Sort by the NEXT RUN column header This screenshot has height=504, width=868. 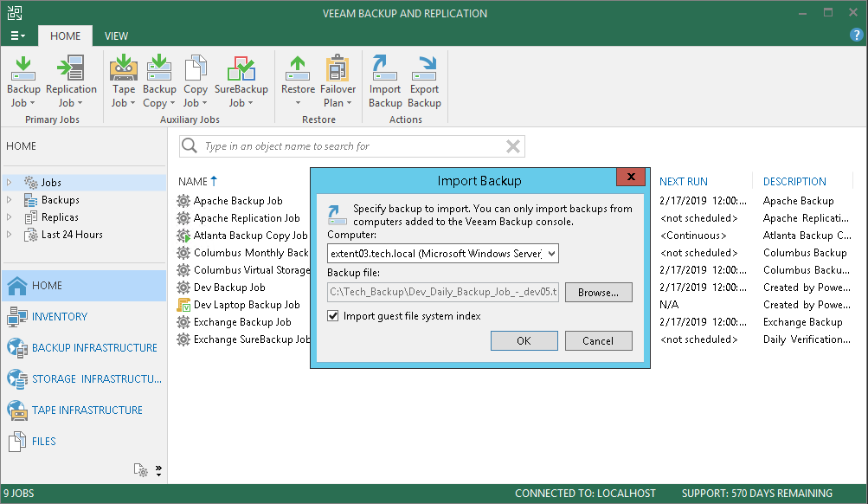(683, 182)
